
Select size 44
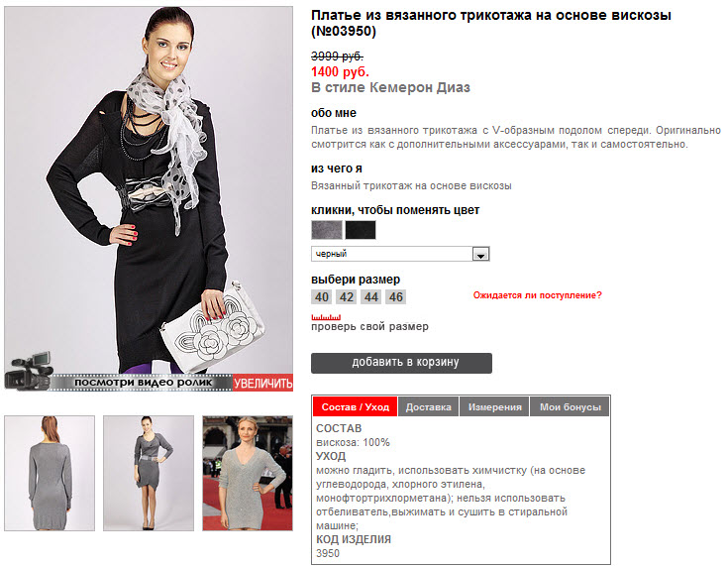click(371, 297)
